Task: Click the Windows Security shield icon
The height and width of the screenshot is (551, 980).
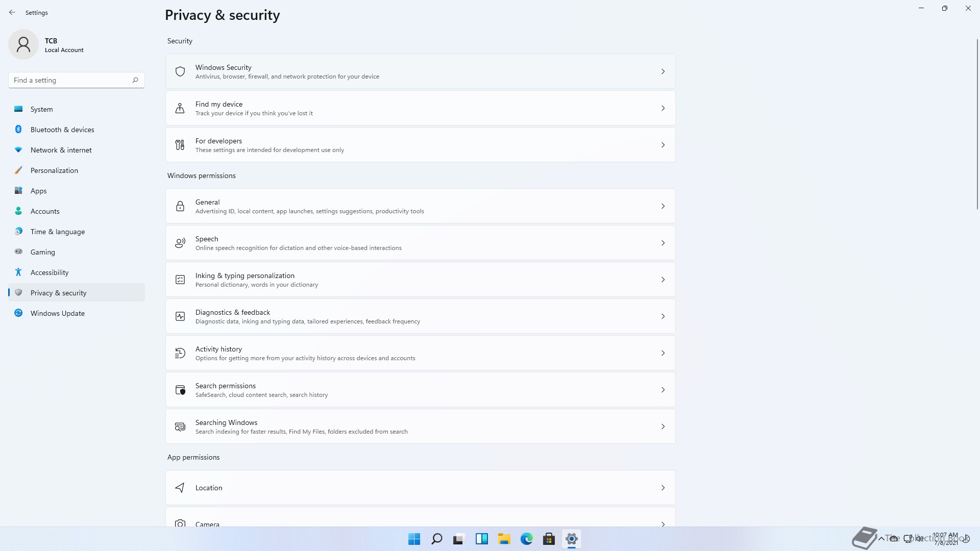Action: tap(180, 71)
